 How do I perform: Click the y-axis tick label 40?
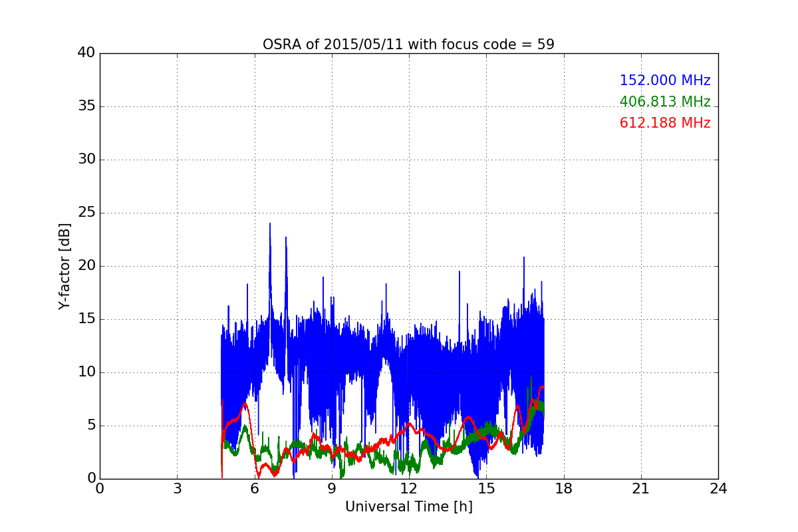click(x=86, y=53)
